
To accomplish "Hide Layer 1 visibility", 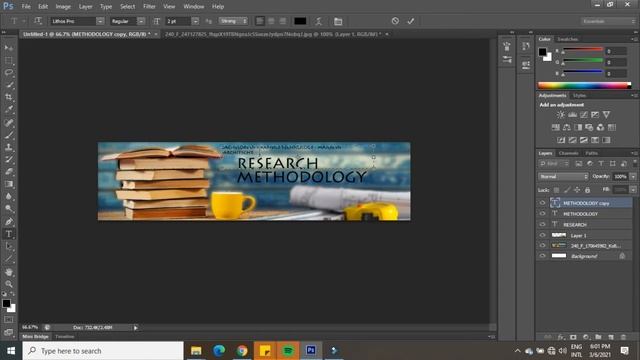I will pos(542,235).
